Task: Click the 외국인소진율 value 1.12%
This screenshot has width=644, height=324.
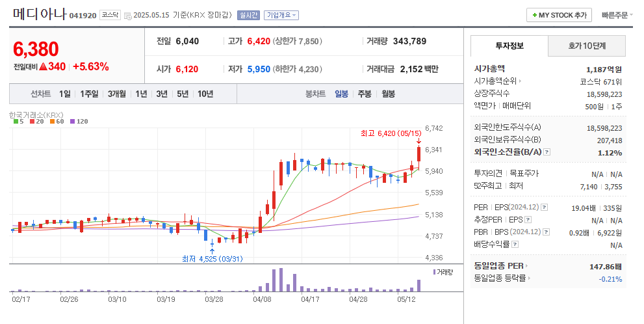Action: tap(610, 152)
